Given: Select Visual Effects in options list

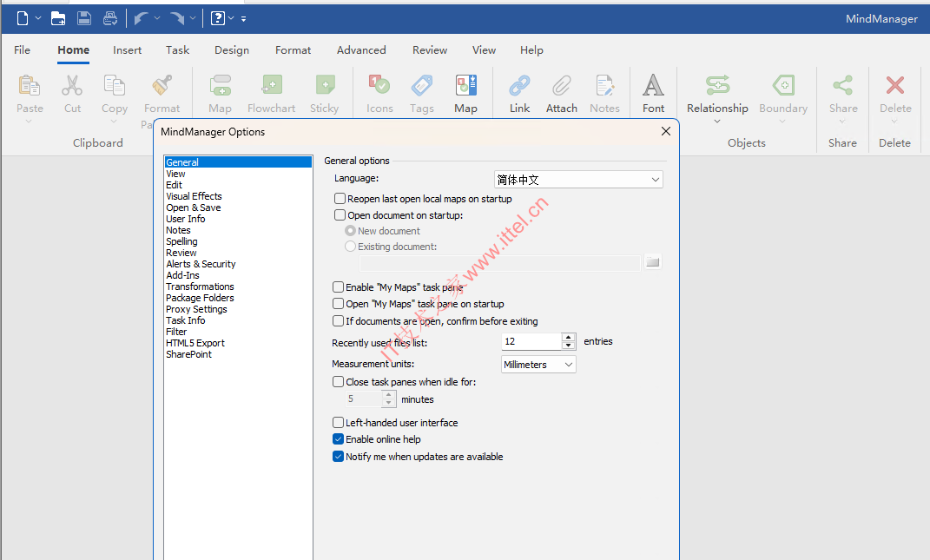Looking at the screenshot, I should pos(194,196).
